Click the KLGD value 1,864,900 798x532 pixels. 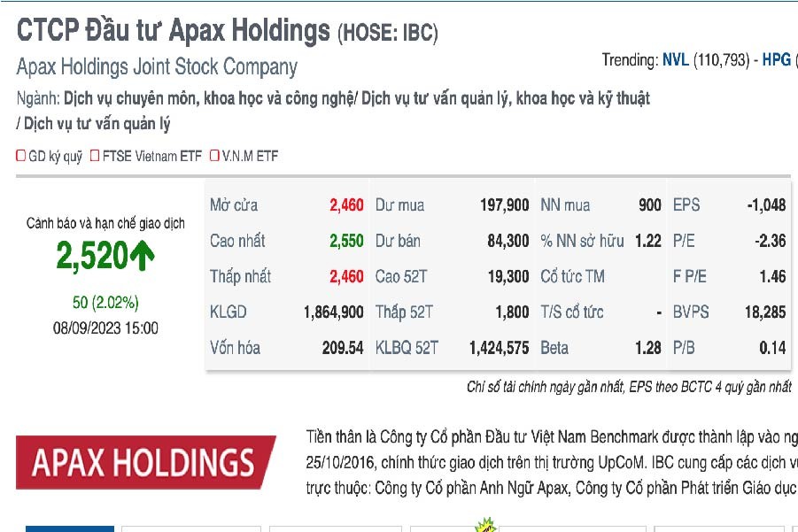333,312
